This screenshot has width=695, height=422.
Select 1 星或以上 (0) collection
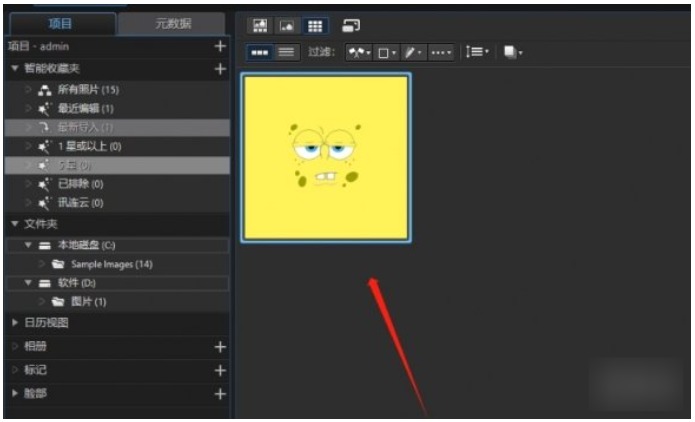coord(117,146)
